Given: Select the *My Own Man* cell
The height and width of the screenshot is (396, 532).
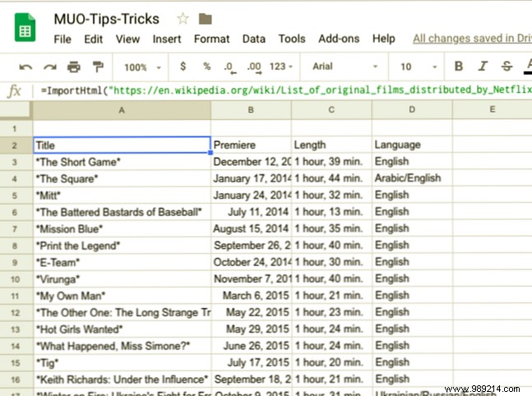Looking at the screenshot, I should 122,296.
